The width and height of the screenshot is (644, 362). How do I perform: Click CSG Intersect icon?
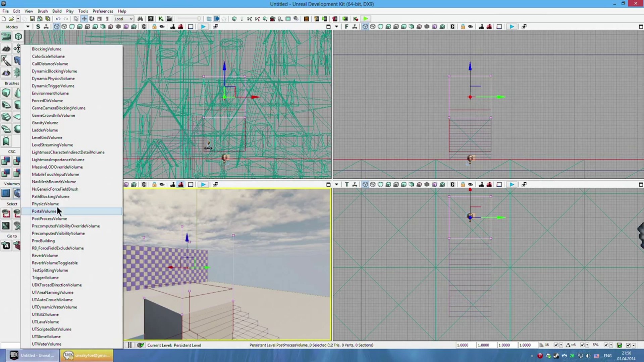coord(6,173)
